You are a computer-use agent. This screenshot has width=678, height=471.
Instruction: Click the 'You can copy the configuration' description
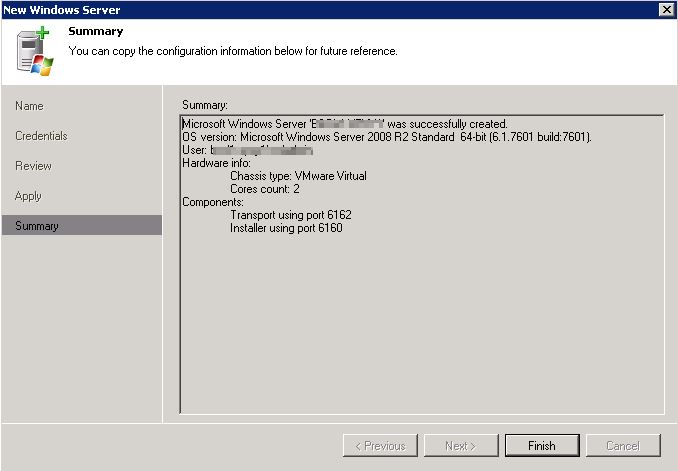(233, 51)
